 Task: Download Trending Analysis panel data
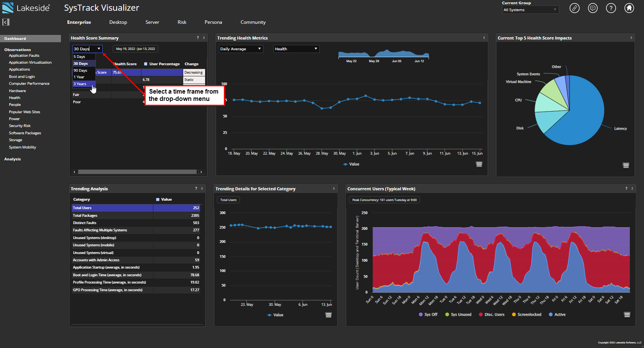point(202,188)
